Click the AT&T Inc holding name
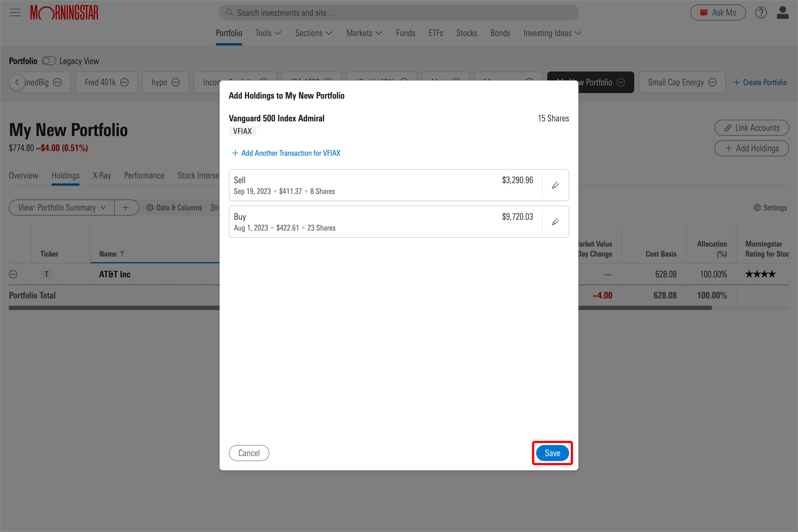This screenshot has width=798, height=532. point(115,274)
